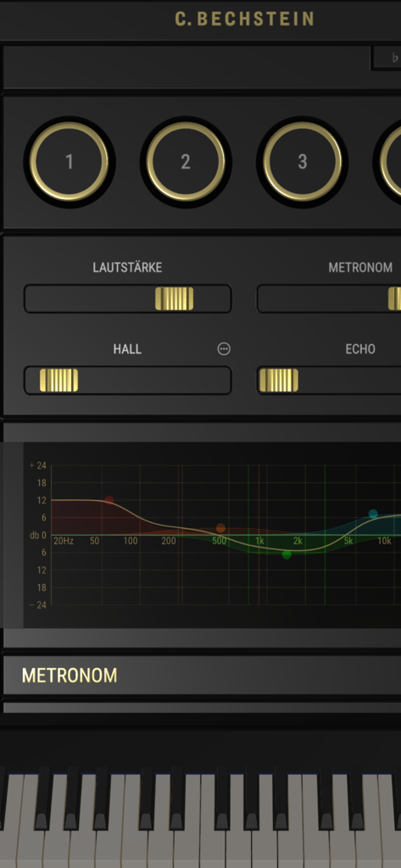The width and height of the screenshot is (401, 868).
Task: Click the Metronom volume slider track
Action: tap(329, 299)
